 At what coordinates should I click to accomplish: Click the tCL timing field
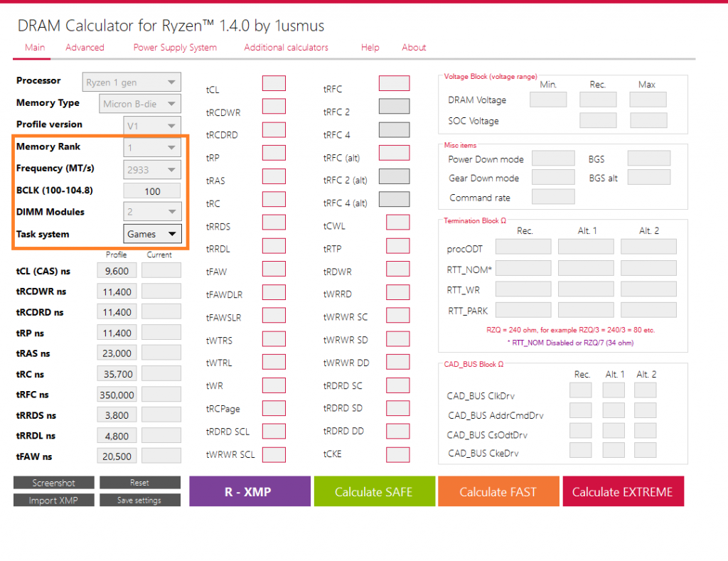[274, 83]
